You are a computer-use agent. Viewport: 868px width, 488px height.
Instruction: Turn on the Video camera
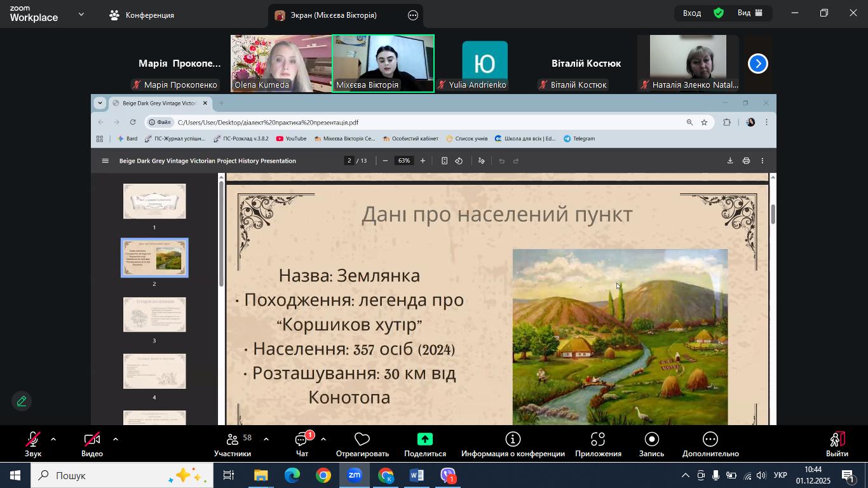coord(92,440)
